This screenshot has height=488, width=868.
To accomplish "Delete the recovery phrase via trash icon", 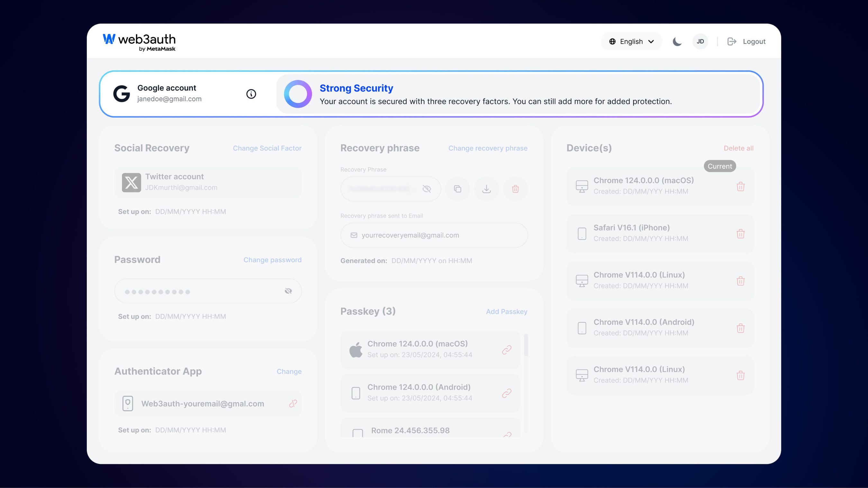I will tap(515, 189).
